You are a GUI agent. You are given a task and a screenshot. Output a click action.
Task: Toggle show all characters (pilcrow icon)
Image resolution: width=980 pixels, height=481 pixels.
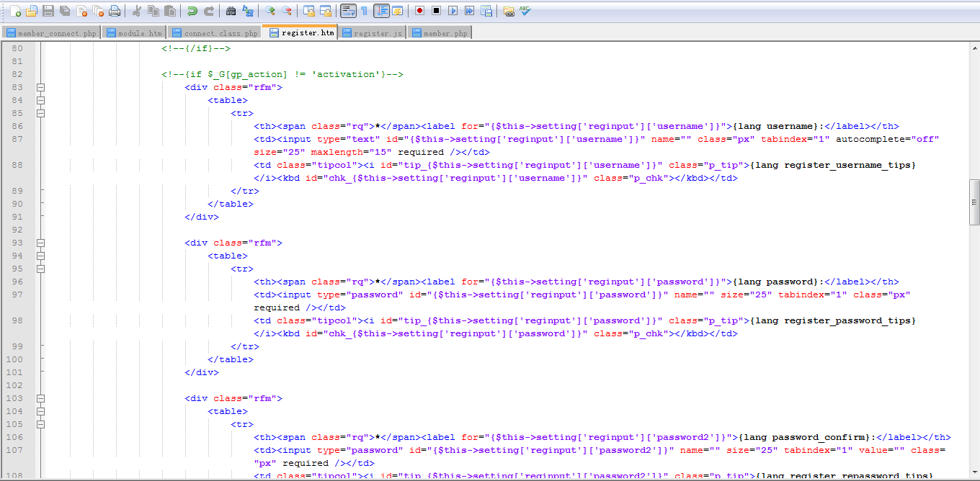[x=364, y=11]
